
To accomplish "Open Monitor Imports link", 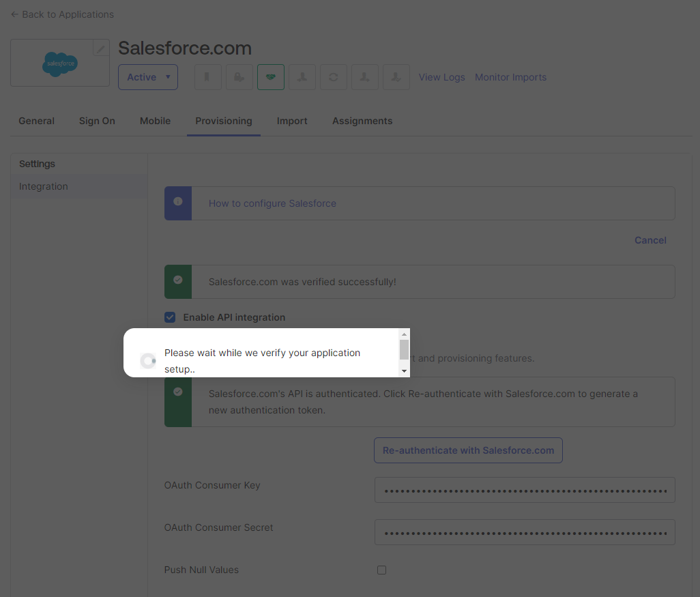I will click(x=510, y=77).
